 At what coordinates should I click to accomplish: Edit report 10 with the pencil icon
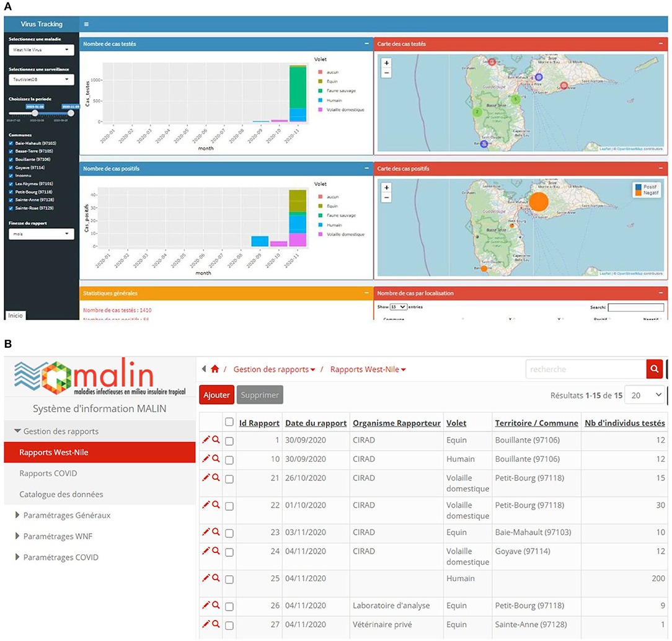(x=206, y=459)
